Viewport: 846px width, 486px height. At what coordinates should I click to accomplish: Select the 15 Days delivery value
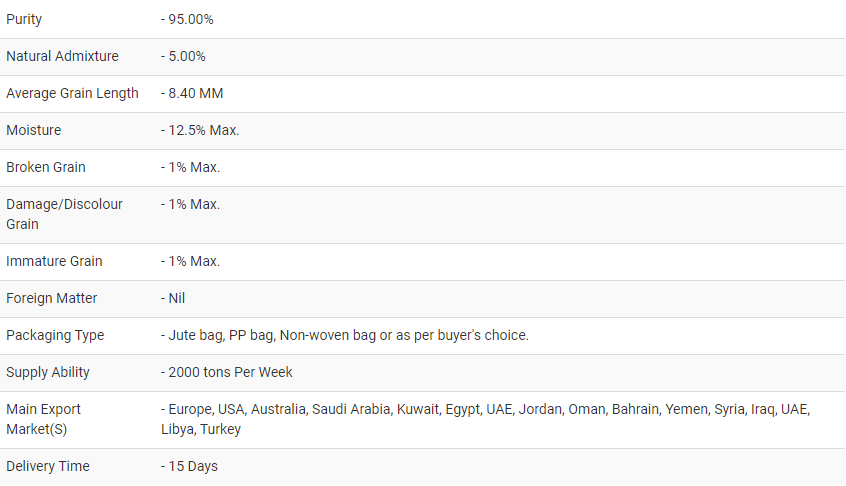189,467
